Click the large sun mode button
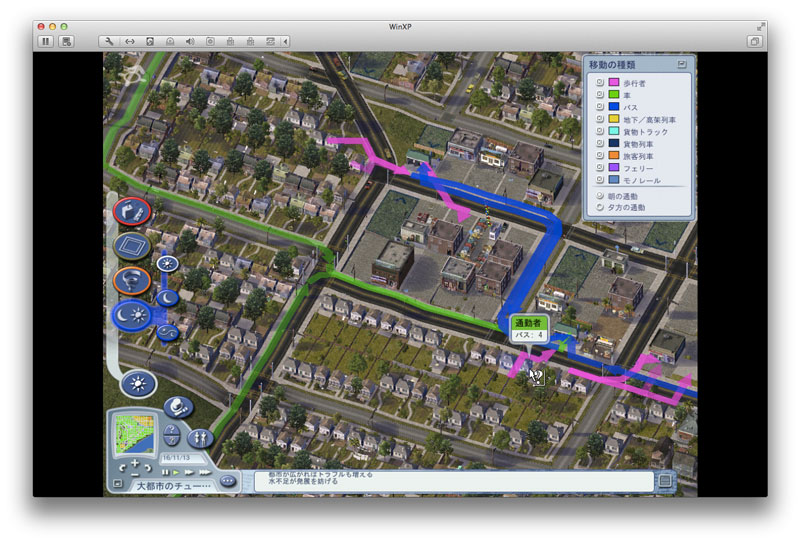Viewport: 800px width, 542px height. [138, 383]
